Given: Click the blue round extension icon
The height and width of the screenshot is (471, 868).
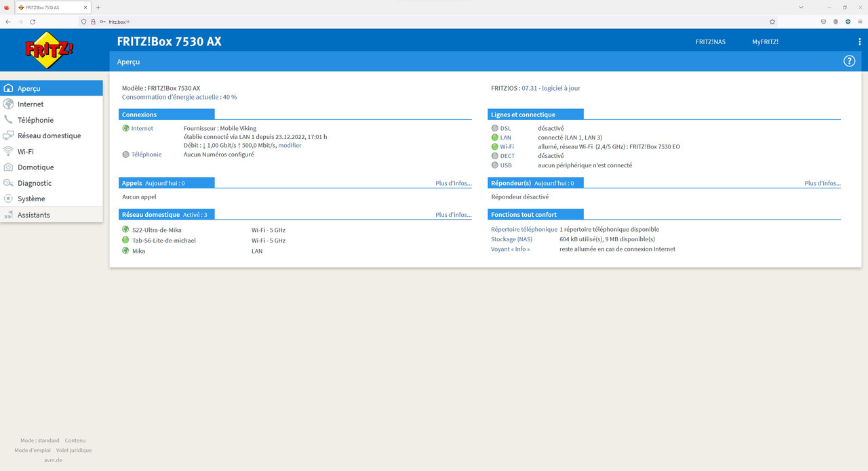Looking at the screenshot, I should 847,22.
